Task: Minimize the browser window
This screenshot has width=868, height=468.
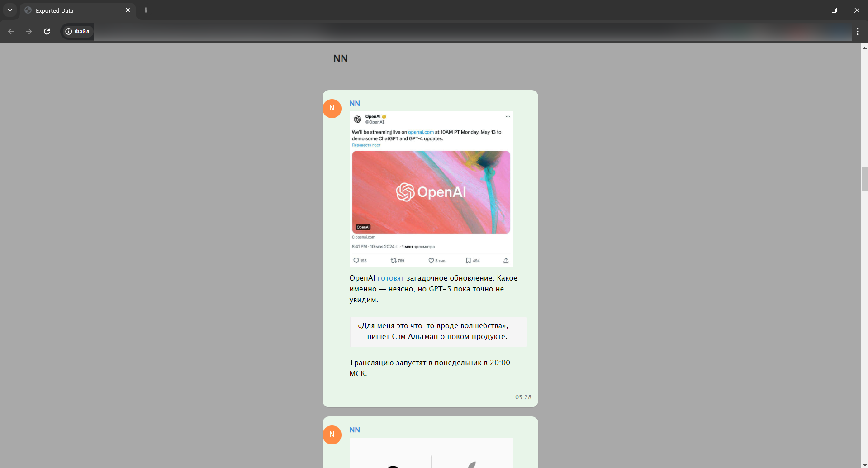Action: click(x=811, y=10)
